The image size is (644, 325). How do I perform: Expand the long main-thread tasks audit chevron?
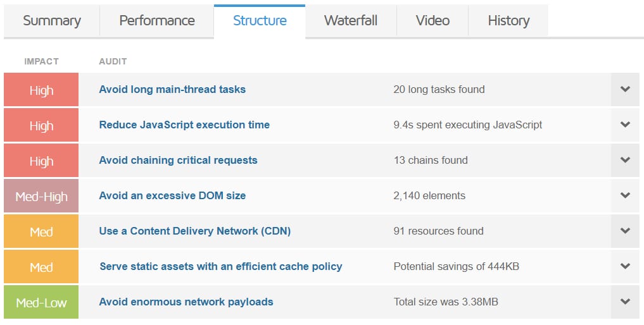point(625,90)
